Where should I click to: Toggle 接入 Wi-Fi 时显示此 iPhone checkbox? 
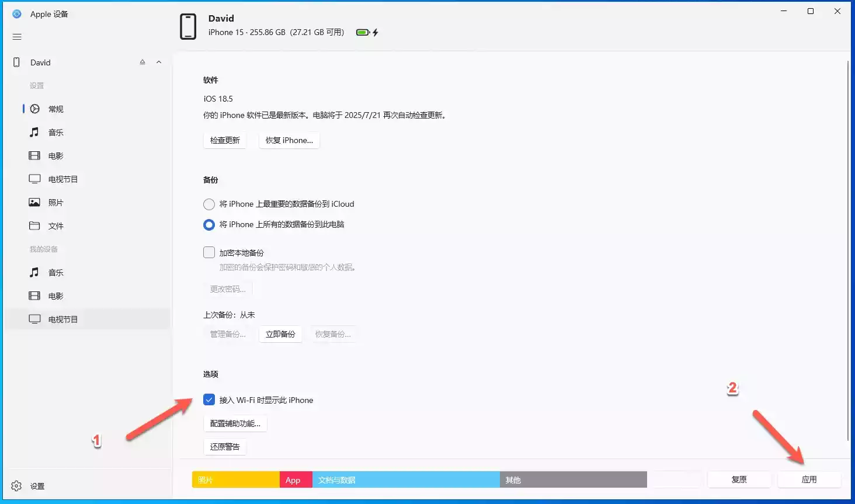click(209, 400)
